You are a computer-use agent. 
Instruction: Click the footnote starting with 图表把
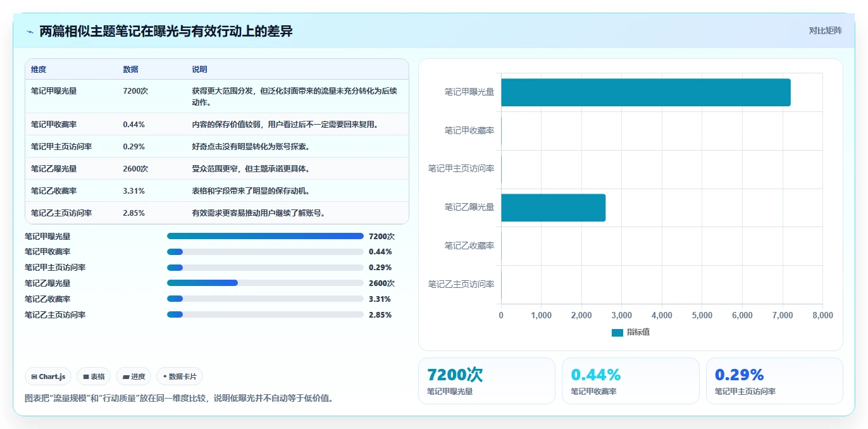coord(178,398)
